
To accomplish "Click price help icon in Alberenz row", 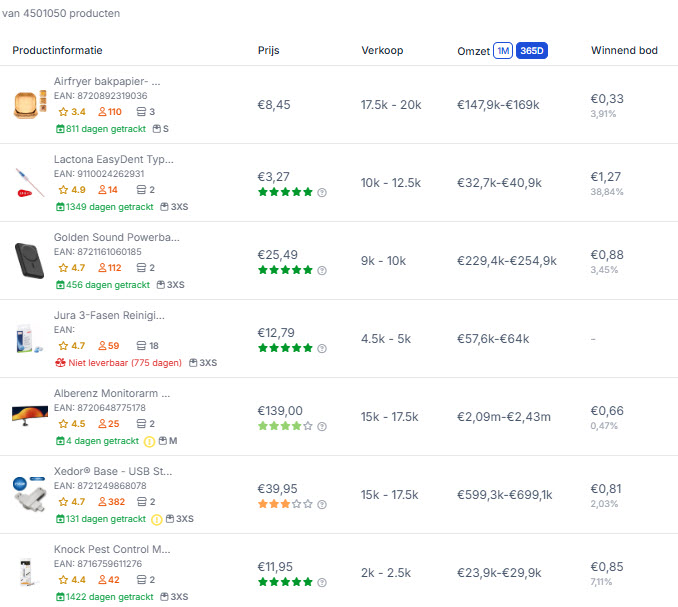I will click(x=322, y=426).
